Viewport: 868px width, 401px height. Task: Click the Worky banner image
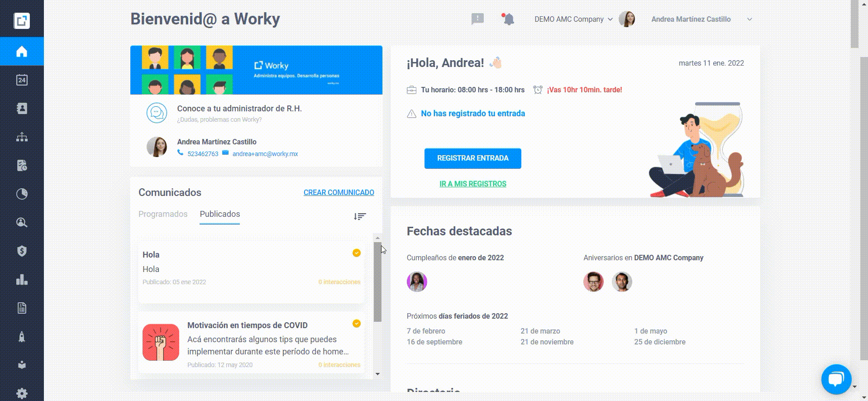point(256,70)
